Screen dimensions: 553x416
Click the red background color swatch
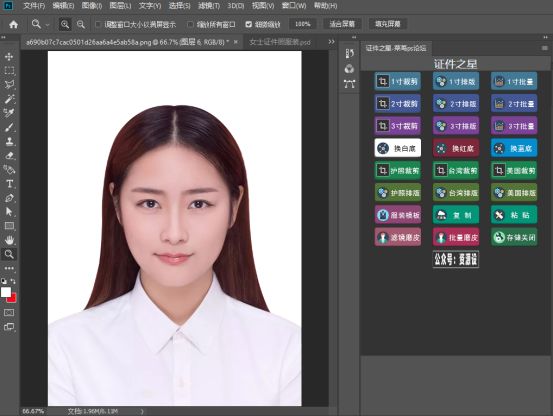(x=13, y=299)
